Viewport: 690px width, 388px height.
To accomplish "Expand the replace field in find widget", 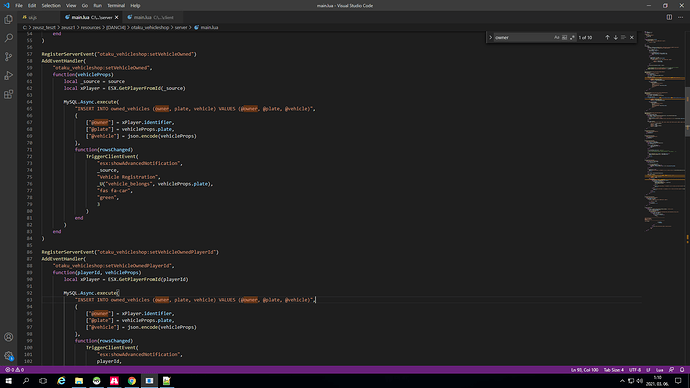I will [490, 37].
